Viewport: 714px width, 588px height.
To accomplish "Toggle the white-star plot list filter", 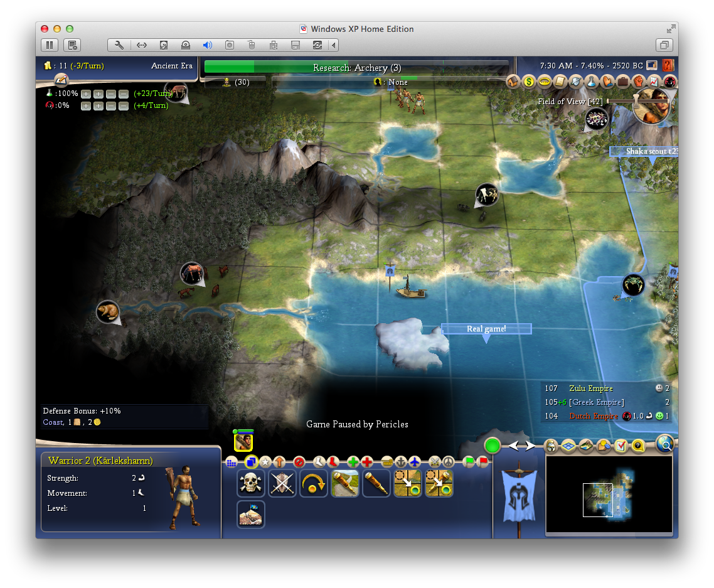I will [265, 462].
